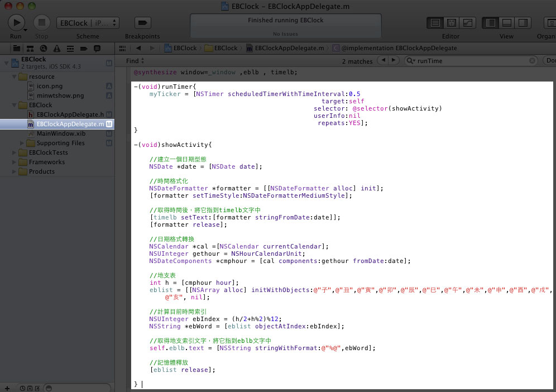Toggle the Breakpoints button

(142, 23)
